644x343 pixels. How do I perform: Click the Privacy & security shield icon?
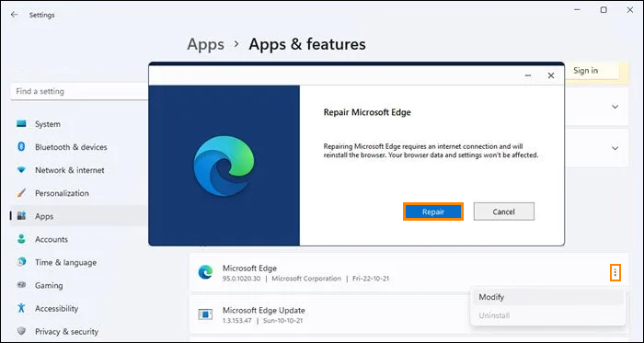click(x=21, y=331)
